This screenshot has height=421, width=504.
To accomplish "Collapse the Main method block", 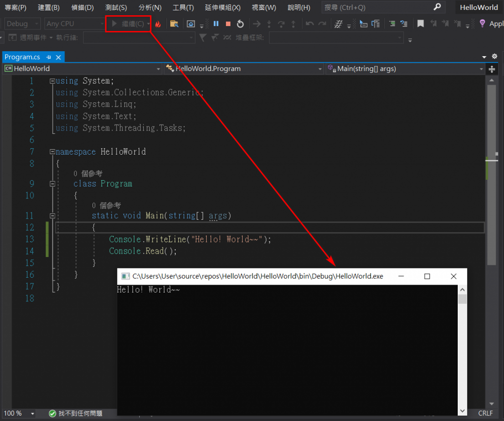I will (52, 216).
